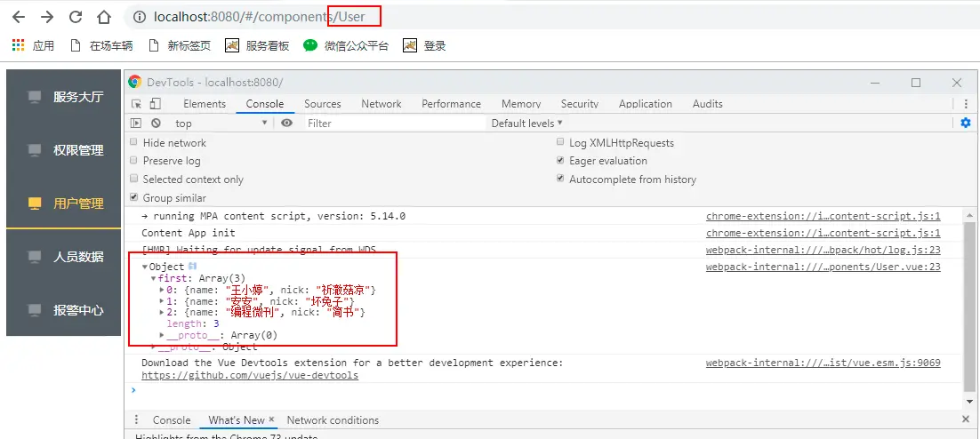Clear the console with the ban icon
This screenshot has height=439, width=980.
(156, 123)
